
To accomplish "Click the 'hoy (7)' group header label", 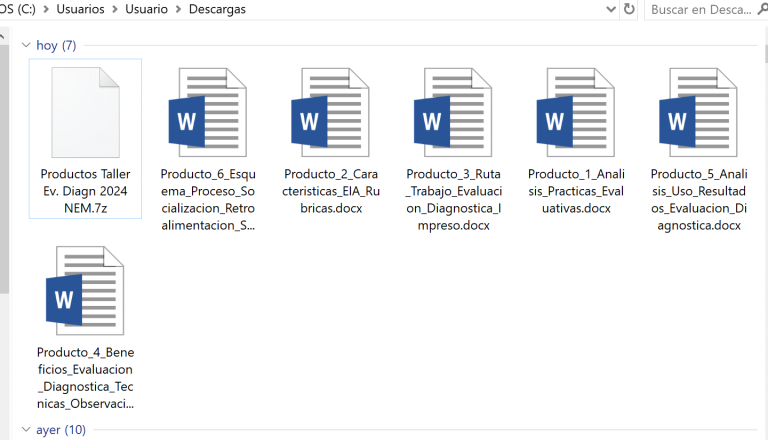I will click(x=56, y=46).
